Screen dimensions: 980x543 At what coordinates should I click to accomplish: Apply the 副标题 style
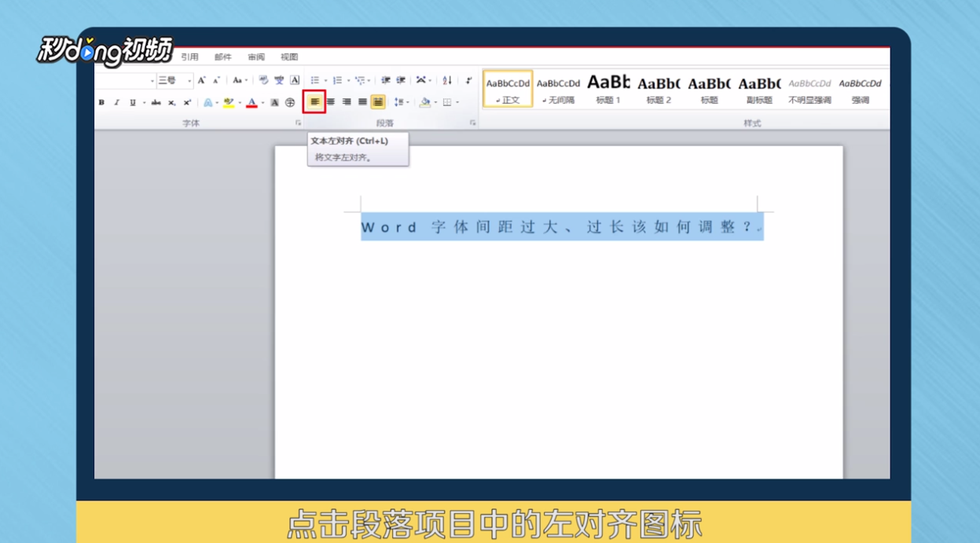tap(759, 89)
